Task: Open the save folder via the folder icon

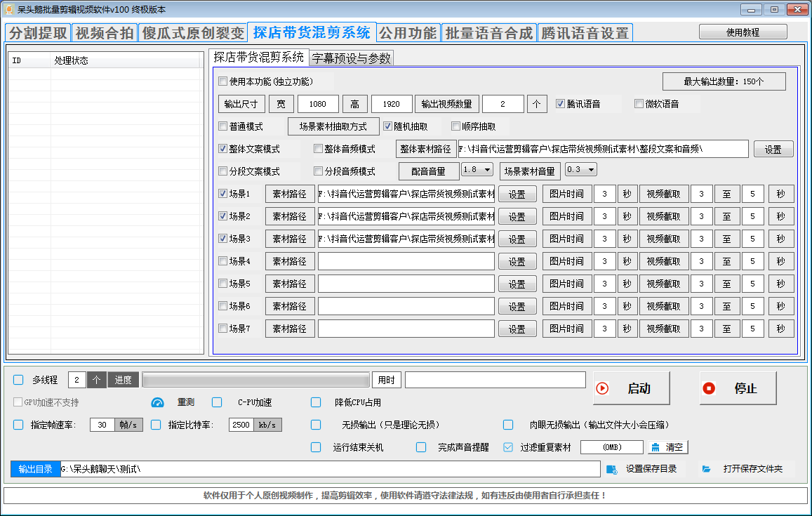Action: (x=707, y=468)
